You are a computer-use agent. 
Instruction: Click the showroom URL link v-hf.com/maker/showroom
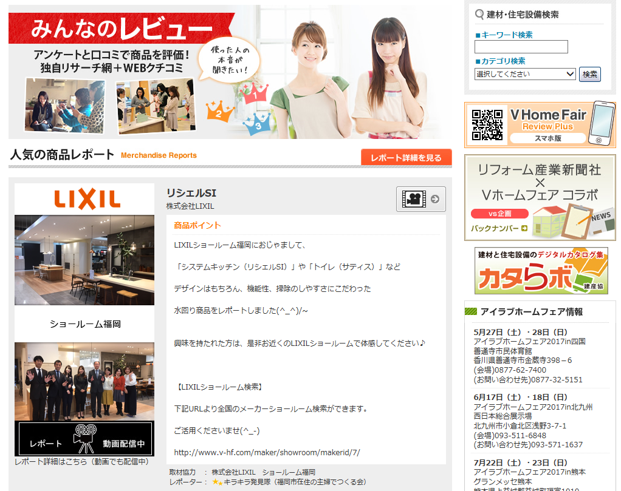[267, 452]
